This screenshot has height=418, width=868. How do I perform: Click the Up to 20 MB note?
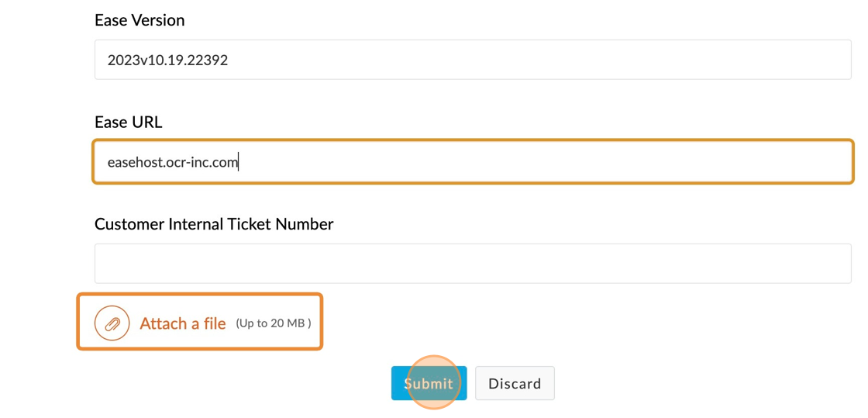point(274,323)
